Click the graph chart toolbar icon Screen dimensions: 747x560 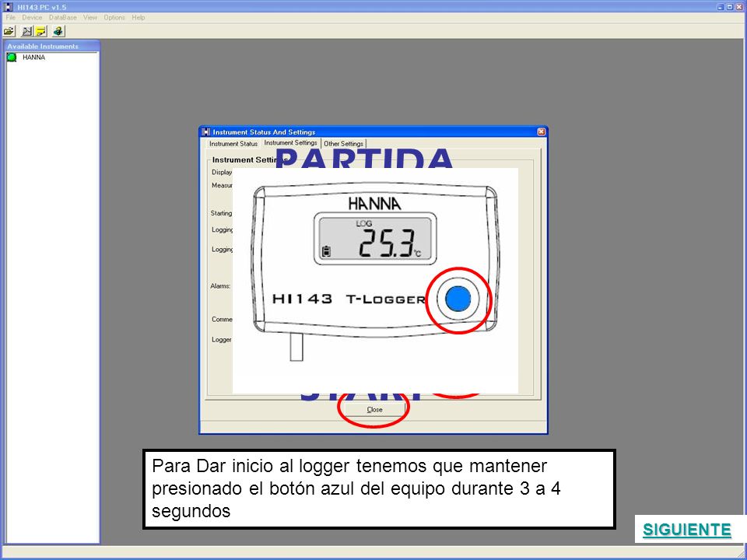(x=27, y=31)
